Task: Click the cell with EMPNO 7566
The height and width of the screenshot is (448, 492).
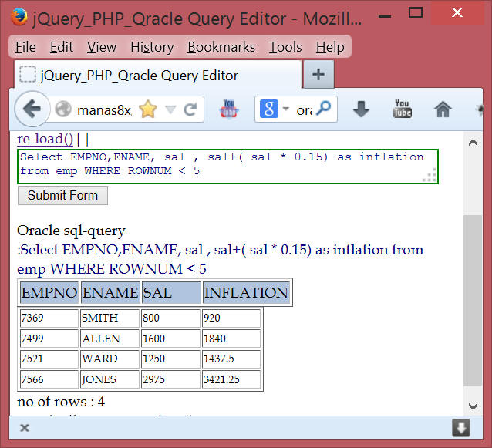Action: [49, 379]
